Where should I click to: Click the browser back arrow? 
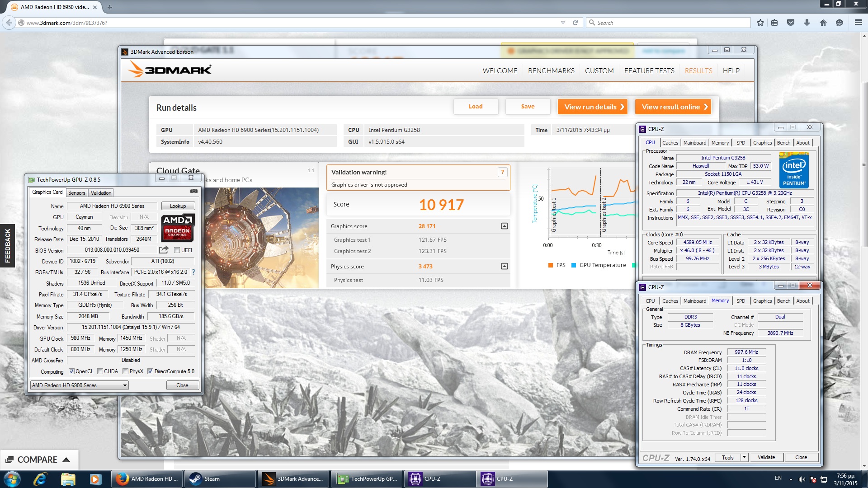pyautogui.click(x=9, y=23)
